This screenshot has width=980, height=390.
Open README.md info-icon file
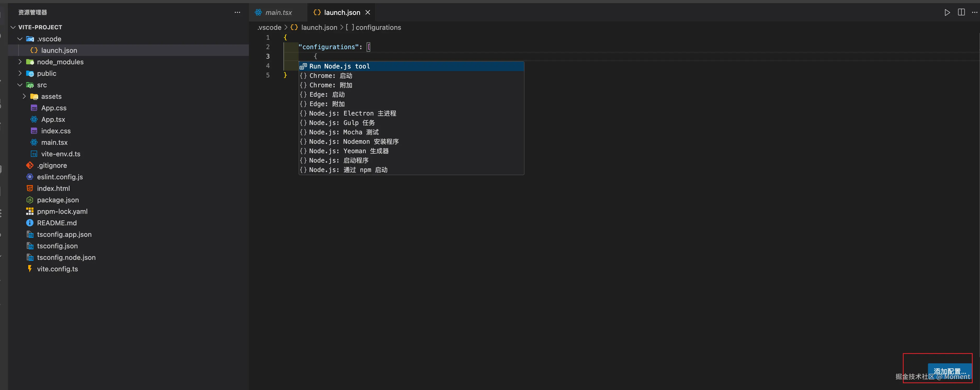[x=57, y=223]
